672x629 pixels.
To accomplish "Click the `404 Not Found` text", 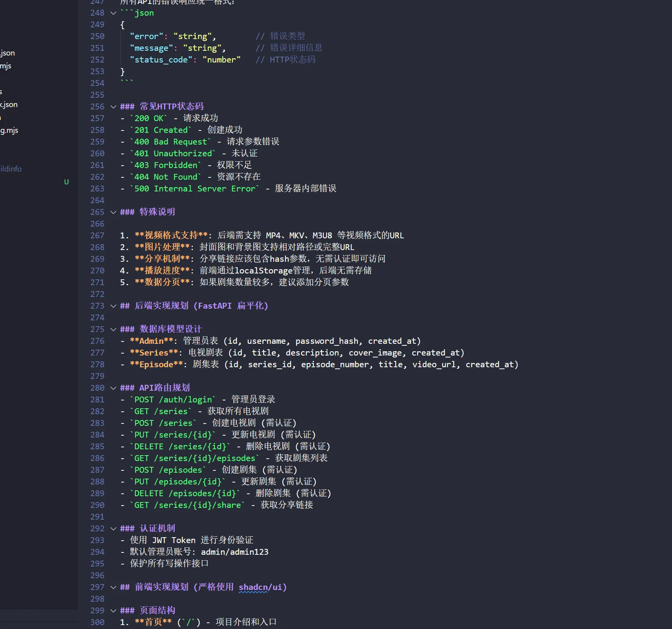I will 166,177.
